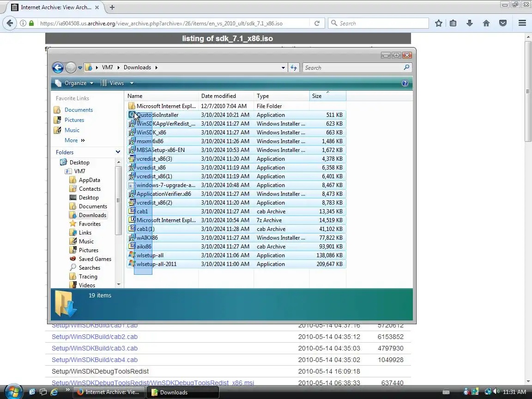Click the MBSASetup-x86-EN file icon

(x=132, y=150)
